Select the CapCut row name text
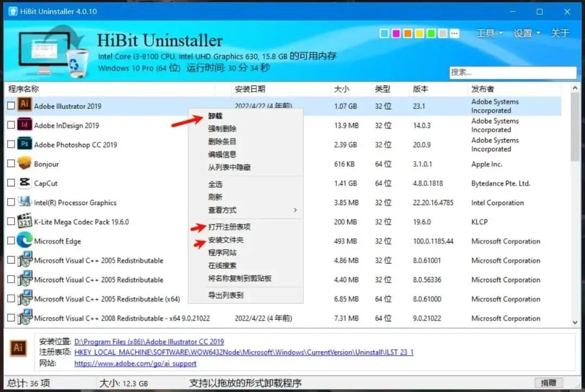Viewport: 585px width, 392px height. (46, 183)
